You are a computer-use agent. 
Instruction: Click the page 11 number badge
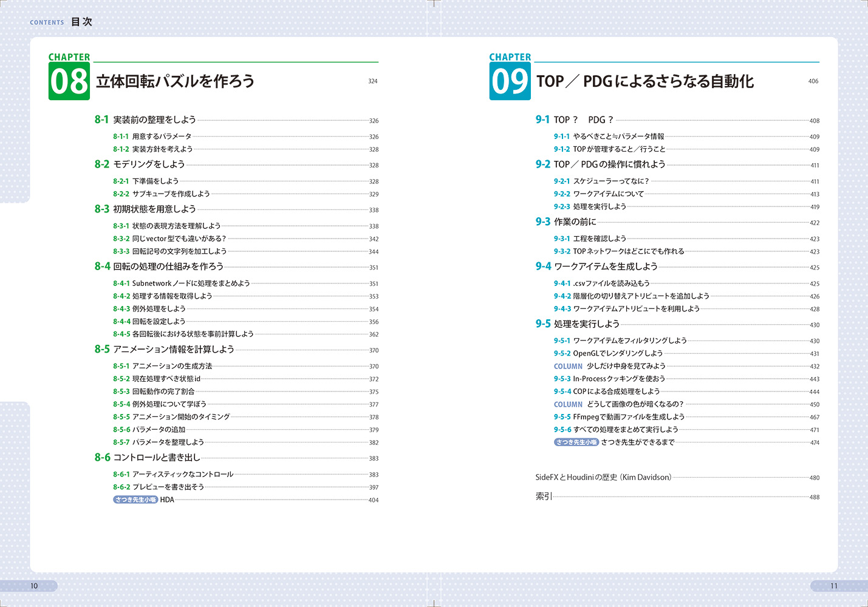coord(833,586)
